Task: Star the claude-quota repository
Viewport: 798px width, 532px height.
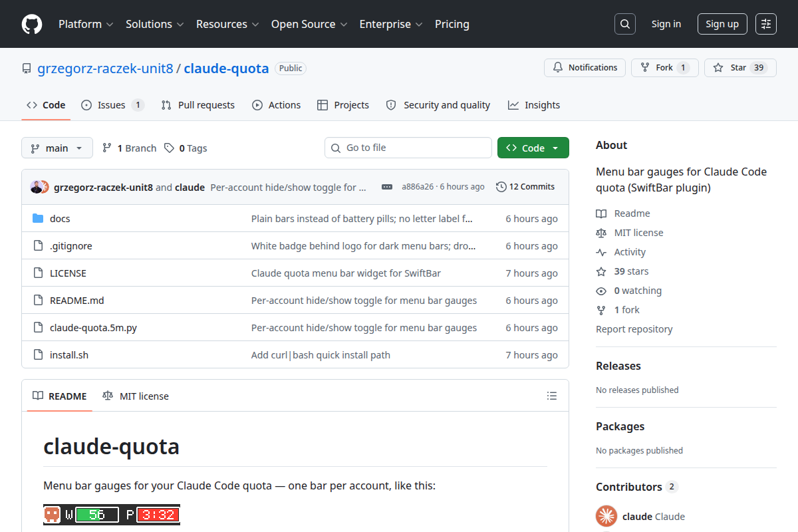Action: coord(740,68)
